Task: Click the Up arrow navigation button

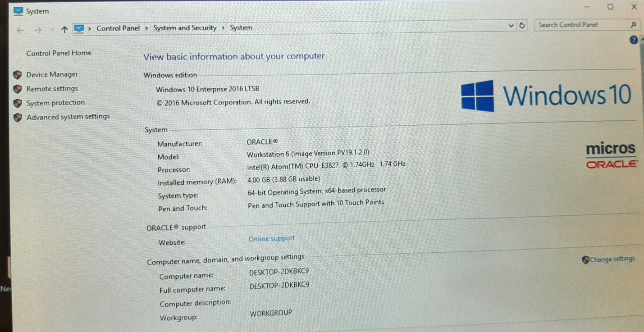Action: click(64, 30)
